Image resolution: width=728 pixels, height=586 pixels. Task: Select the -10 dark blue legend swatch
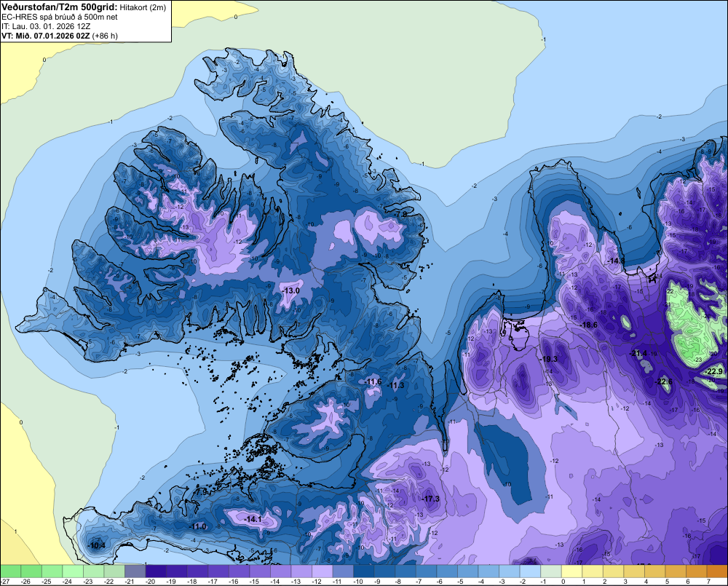tap(364, 571)
